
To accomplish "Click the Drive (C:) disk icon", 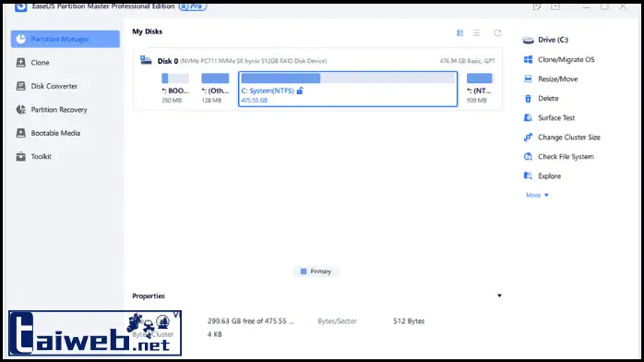I will click(x=528, y=40).
